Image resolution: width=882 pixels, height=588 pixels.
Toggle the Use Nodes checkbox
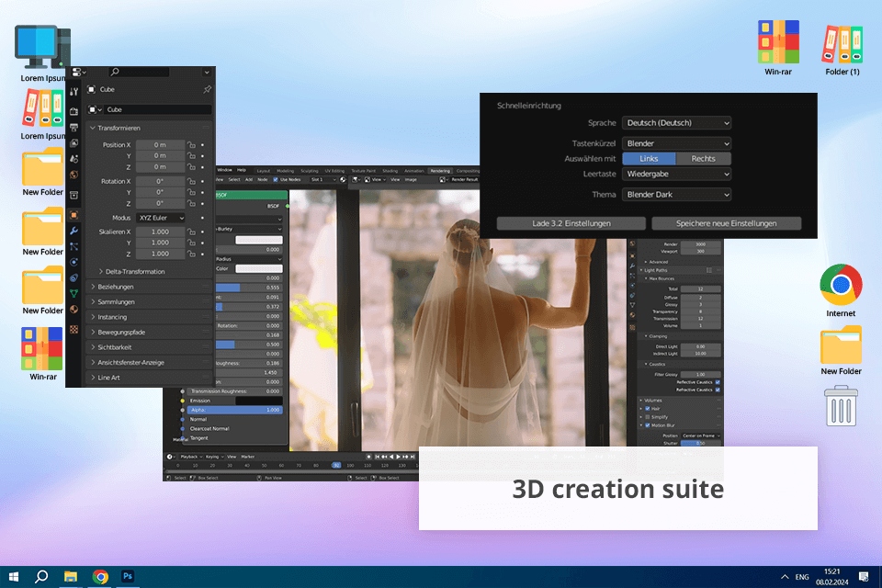click(276, 179)
